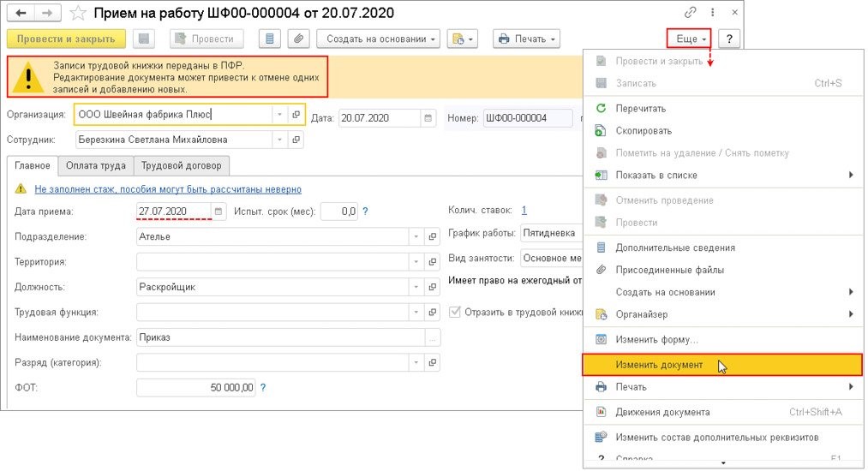
Task: Open the Организация record via open icon
Action: 296,114
